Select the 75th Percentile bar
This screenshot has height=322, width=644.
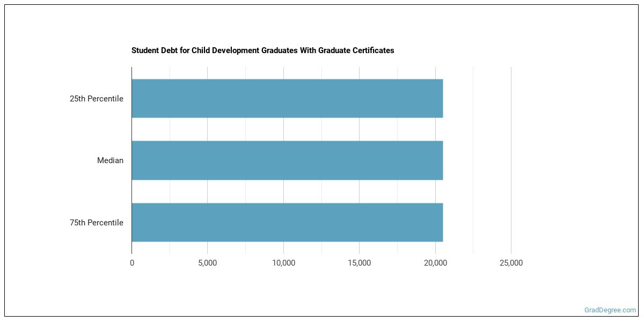(287, 222)
